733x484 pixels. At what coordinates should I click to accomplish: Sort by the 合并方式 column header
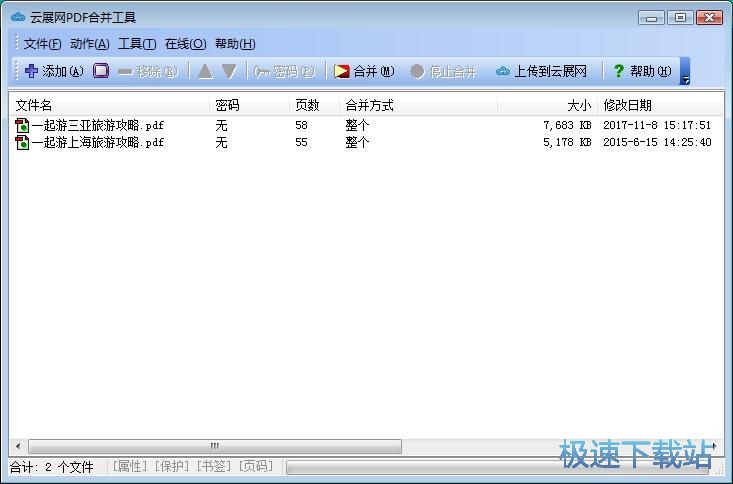point(418,105)
